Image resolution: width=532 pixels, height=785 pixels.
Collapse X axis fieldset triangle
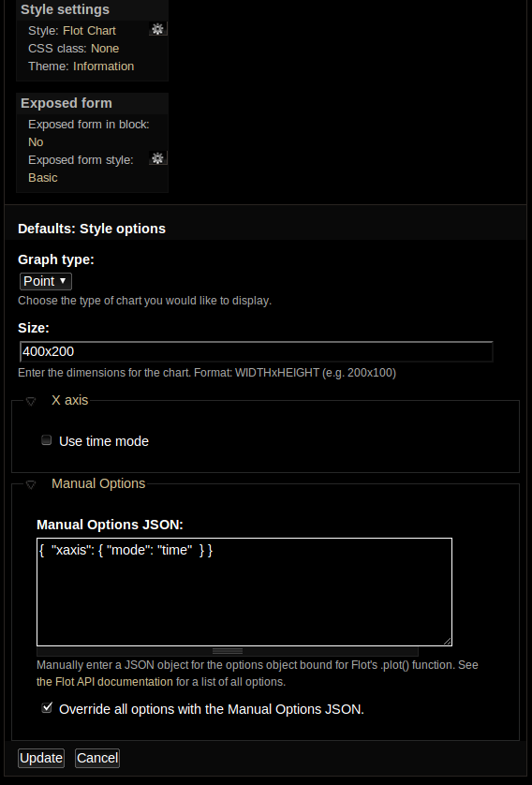click(31, 402)
